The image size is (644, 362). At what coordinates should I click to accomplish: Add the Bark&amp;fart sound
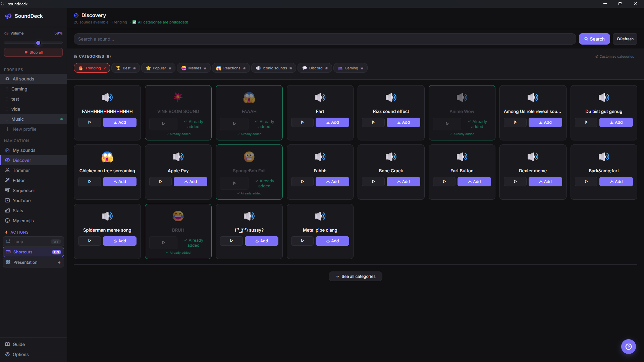point(616,182)
